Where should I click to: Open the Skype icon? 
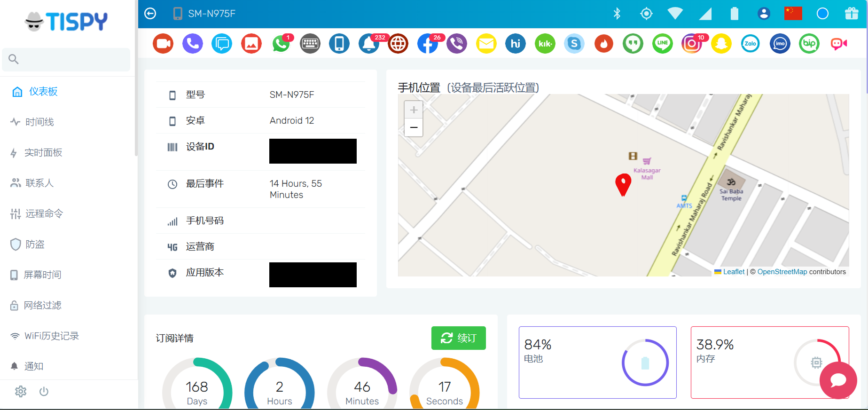click(x=574, y=44)
